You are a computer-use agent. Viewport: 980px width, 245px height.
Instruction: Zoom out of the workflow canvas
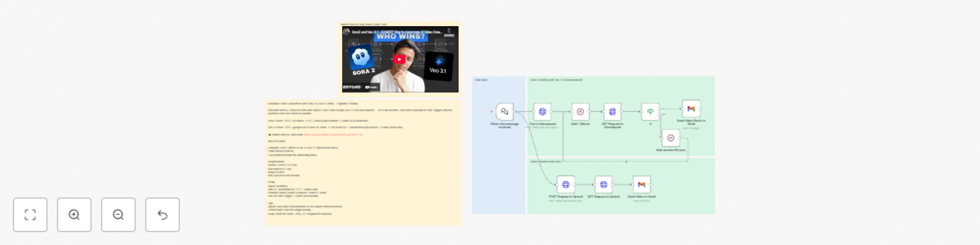coord(118,215)
